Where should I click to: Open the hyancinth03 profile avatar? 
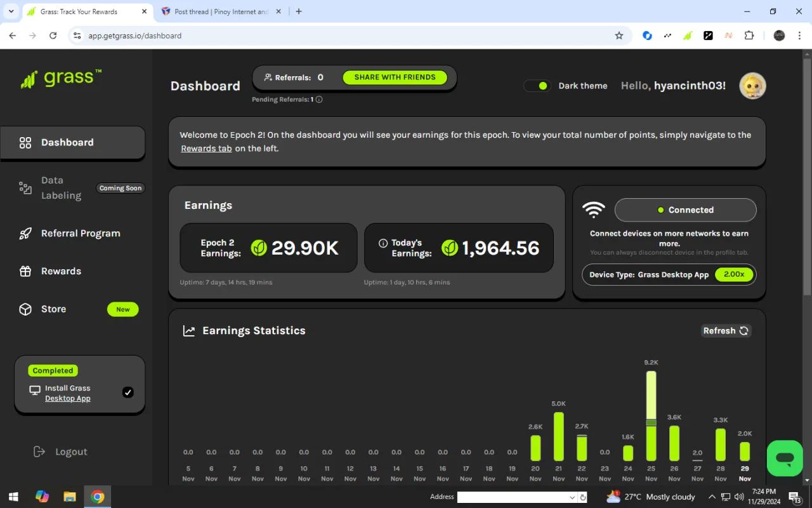coord(753,86)
